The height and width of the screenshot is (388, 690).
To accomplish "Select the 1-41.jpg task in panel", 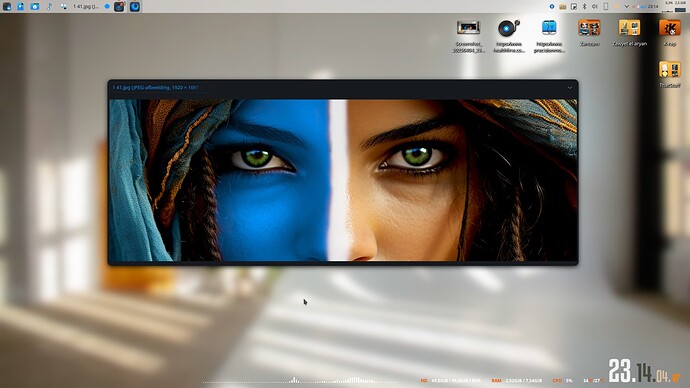I will pyautogui.click(x=86, y=7).
